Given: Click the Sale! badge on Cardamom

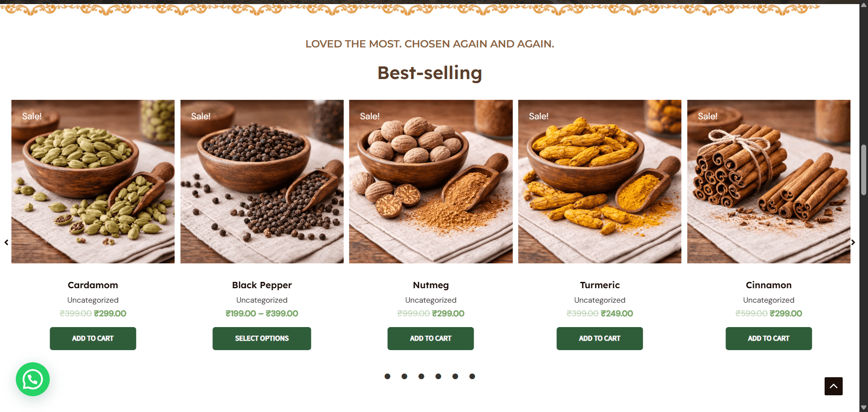Looking at the screenshot, I should [32, 116].
